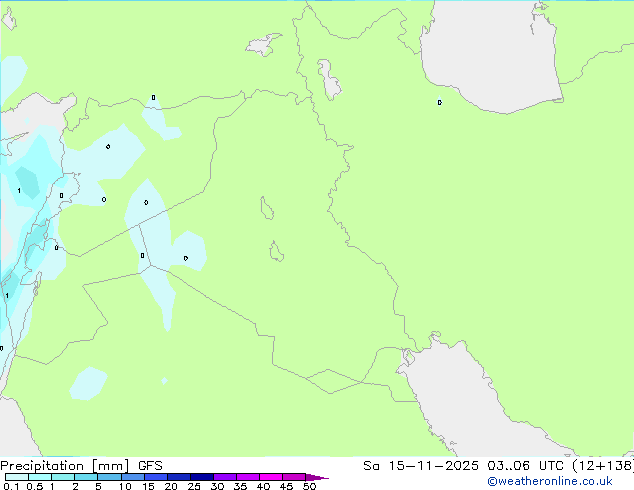The width and height of the screenshot is (634, 490).
Task: Click the '0.5' legend value
Action: click(35, 486)
